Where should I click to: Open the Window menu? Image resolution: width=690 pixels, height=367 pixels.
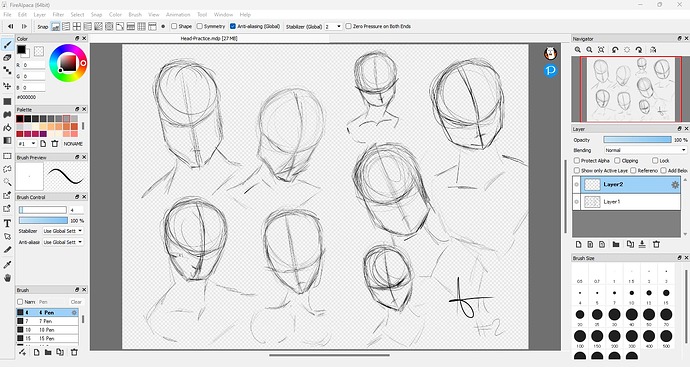pos(223,15)
